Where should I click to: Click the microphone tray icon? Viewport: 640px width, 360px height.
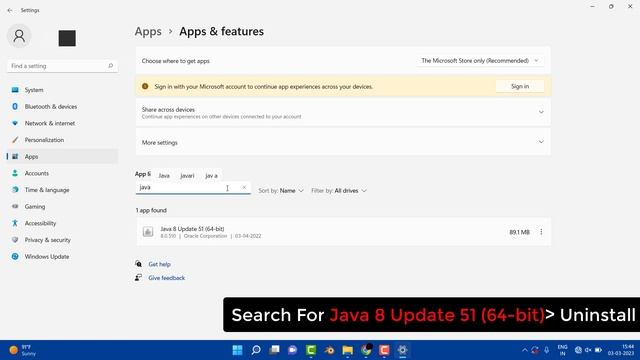[547, 350]
